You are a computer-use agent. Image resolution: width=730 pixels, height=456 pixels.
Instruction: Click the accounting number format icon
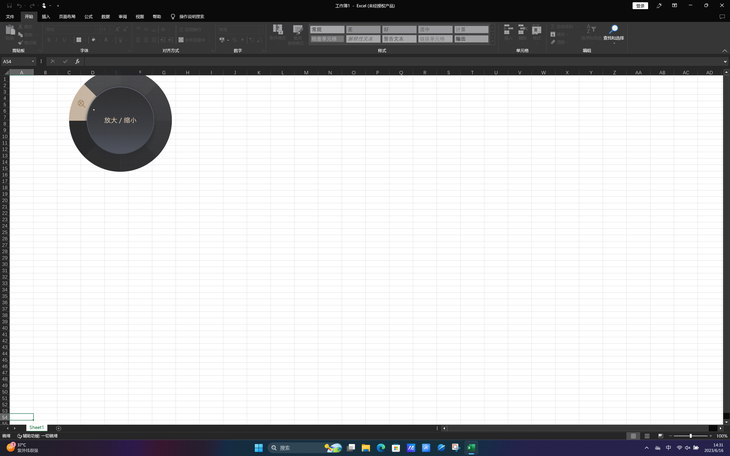pyautogui.click(x=222, y=40)
